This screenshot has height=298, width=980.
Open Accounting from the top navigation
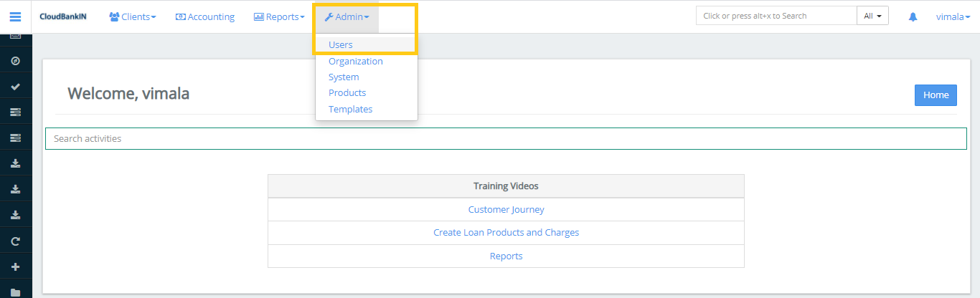[205, 16]
